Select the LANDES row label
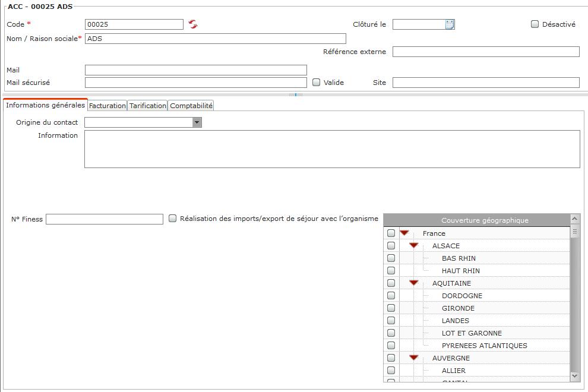 (455, 321)
